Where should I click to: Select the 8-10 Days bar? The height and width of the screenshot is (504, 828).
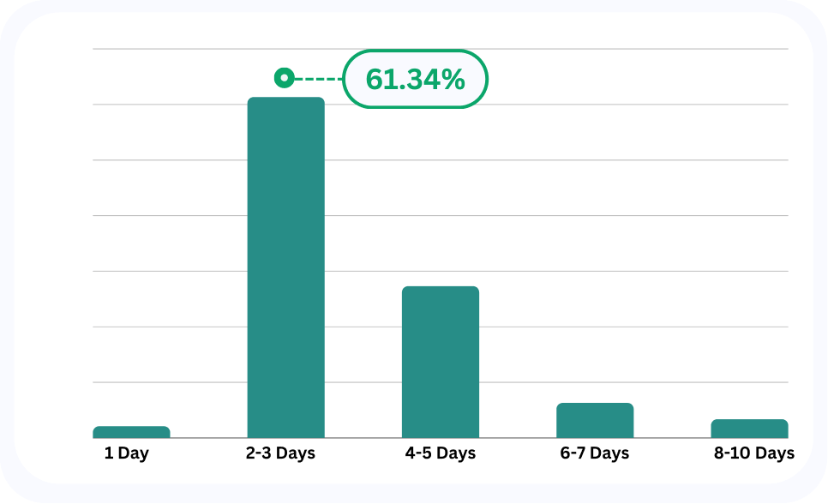(749, 429)
